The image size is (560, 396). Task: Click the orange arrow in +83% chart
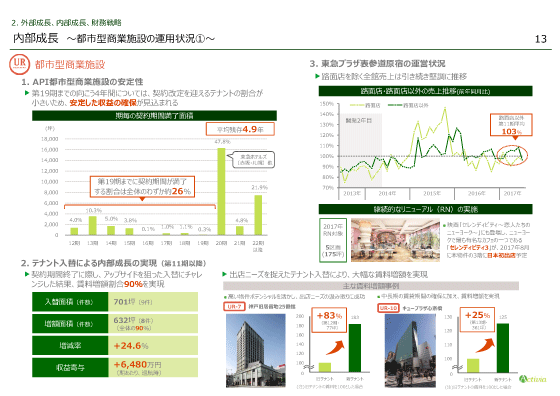335,347
